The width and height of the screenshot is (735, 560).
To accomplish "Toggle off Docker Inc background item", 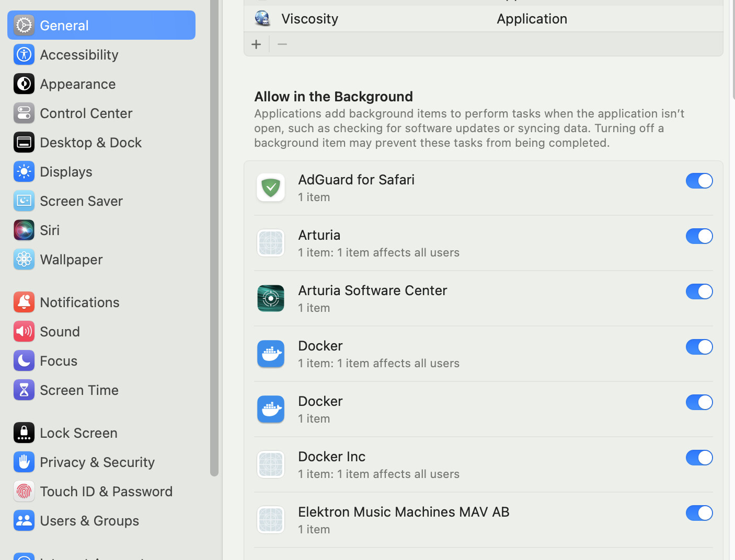I will click(x=699, y=458).
